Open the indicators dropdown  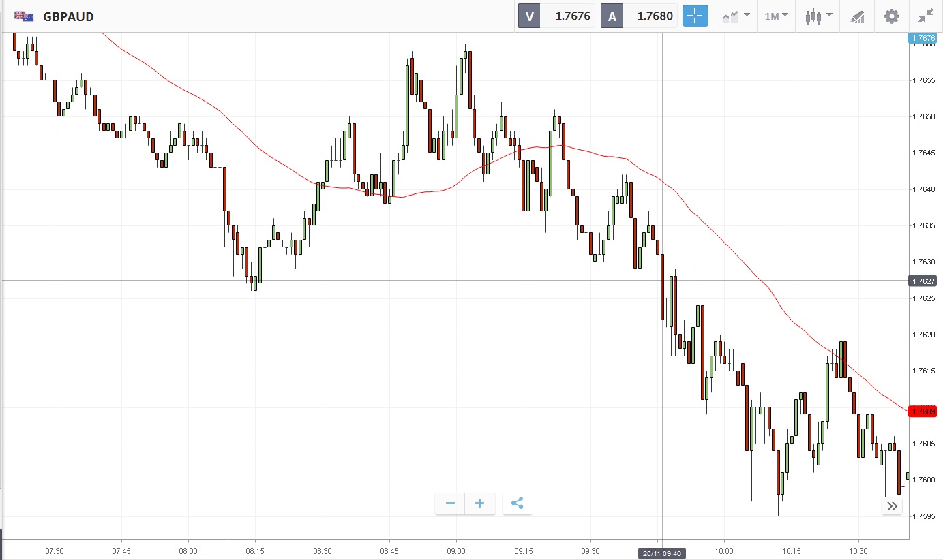[736, 16]
